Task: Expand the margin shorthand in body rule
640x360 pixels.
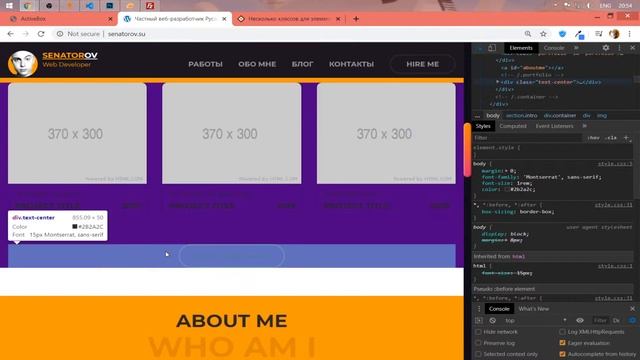Action: [x=505, y=171]
